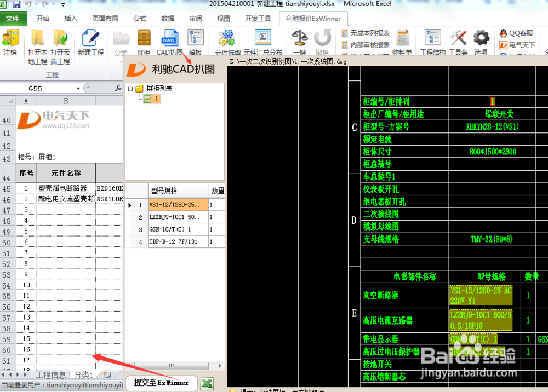548x392 pixels.
Task: Collapse the 屏柜列表 tree node
Action: 130,89
